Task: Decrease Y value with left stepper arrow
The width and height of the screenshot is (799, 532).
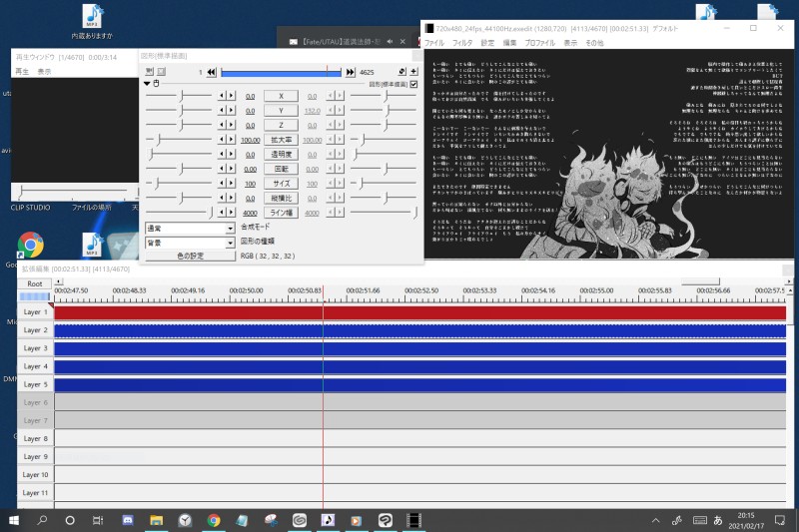Action: [x=221, y=111]
